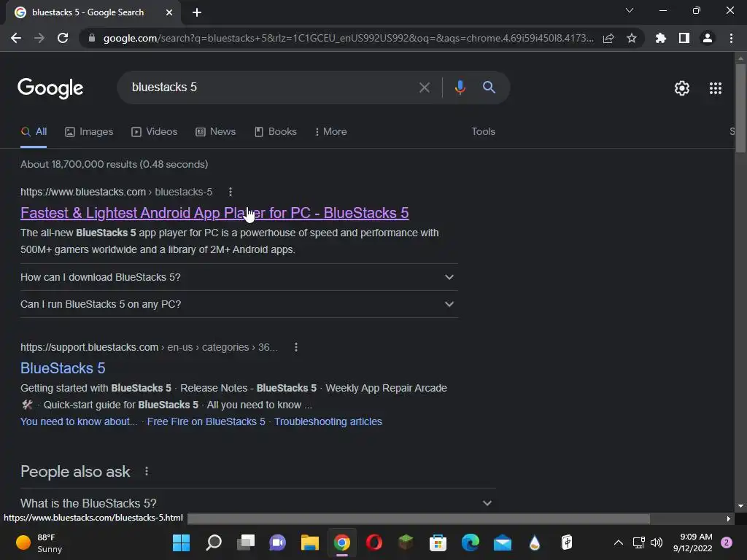Go back to previous page

(16, 38)
